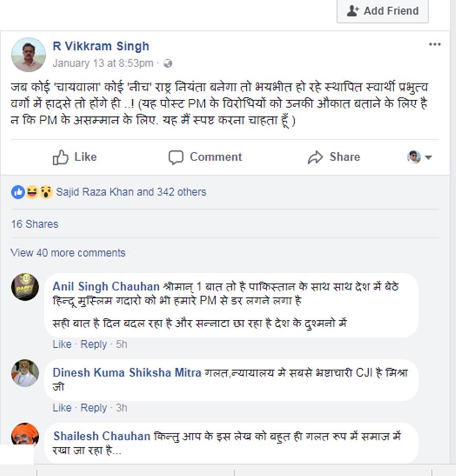View Sajid Raza Khan and 342 others
Screen dimensions: 456x476
click(131, 192)
